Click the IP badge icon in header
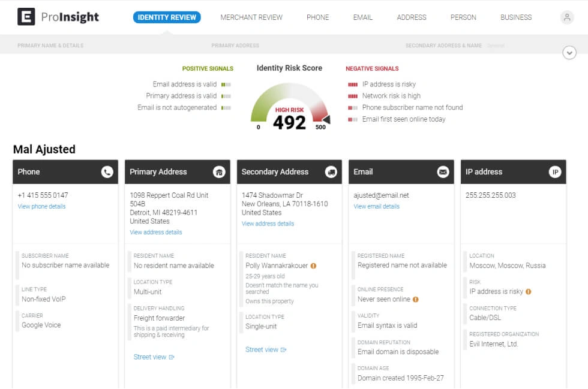Viewport: 588px width, 389px height. (555, 172)
